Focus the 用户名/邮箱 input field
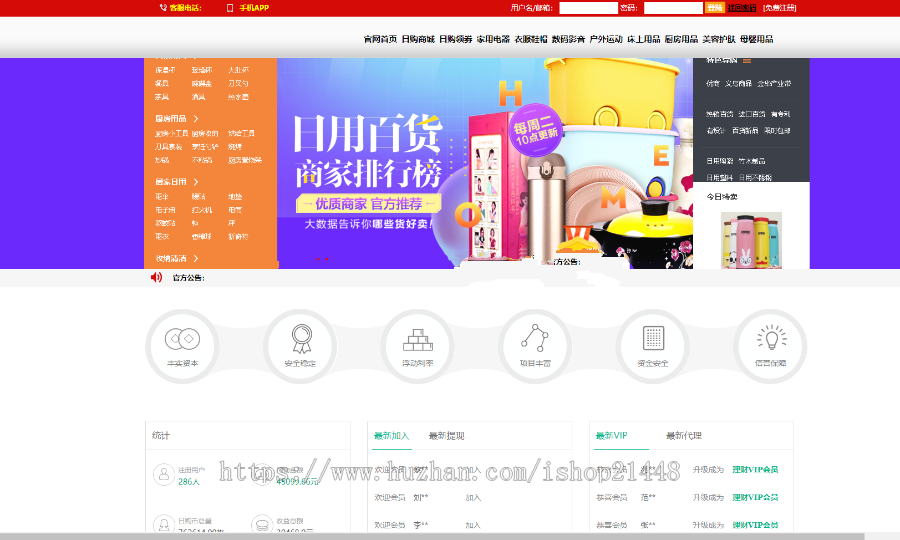 pos(588,8)
